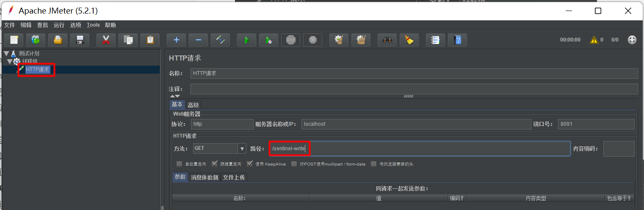Open the 方法 GET dropdown
This screenshot has width=644, height=210.
click(x=219, y=149)
